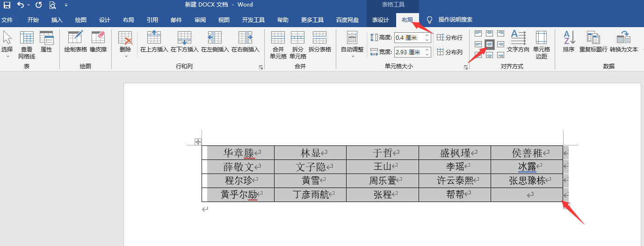Screen dimensions: 644x246
Task: Click the cell containing 帮帮
Action: click(x=455, y=195)
